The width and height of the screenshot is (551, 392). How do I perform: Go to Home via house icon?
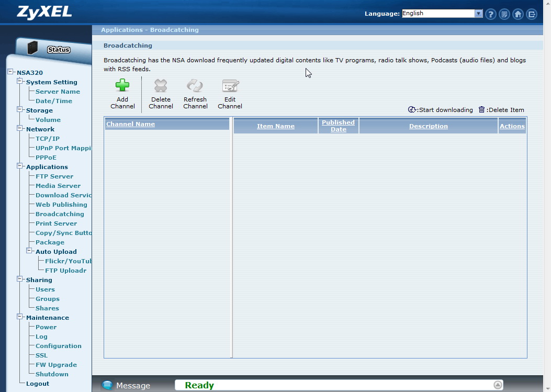tap(518, 14)
